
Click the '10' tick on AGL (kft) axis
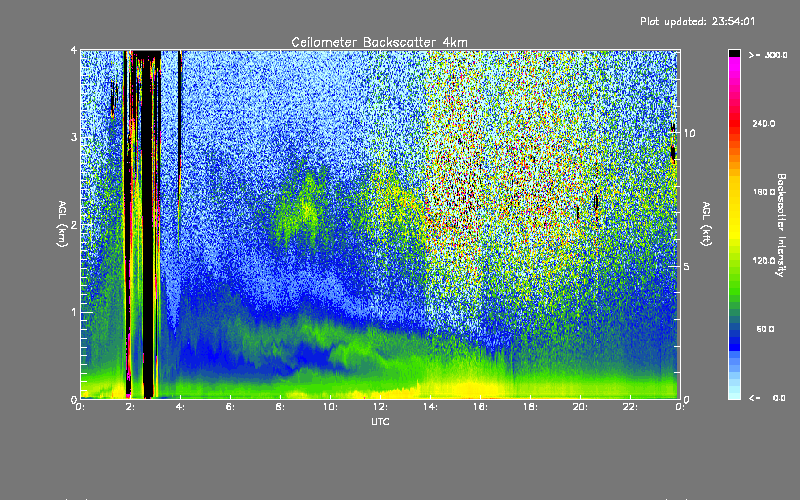(x=689, y=133)
